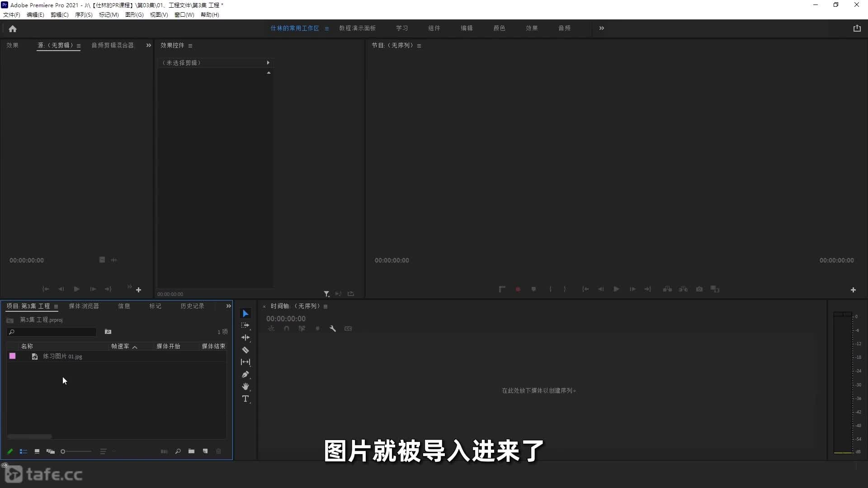
Task: Select the Selection tool arrow
Action: coord(245,314)
